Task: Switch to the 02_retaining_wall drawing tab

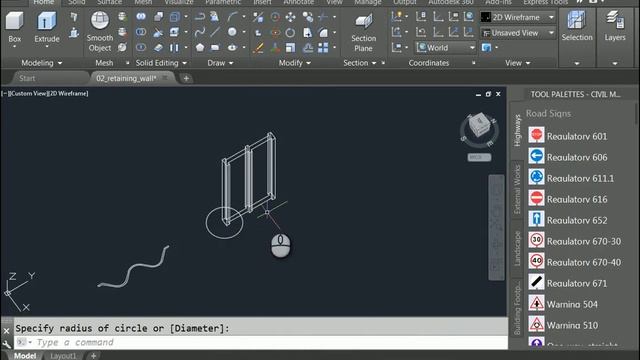Action: point(132,78)
